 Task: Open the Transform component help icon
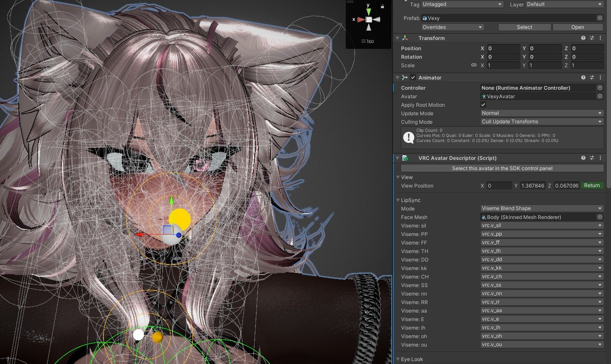coord(583,38)
